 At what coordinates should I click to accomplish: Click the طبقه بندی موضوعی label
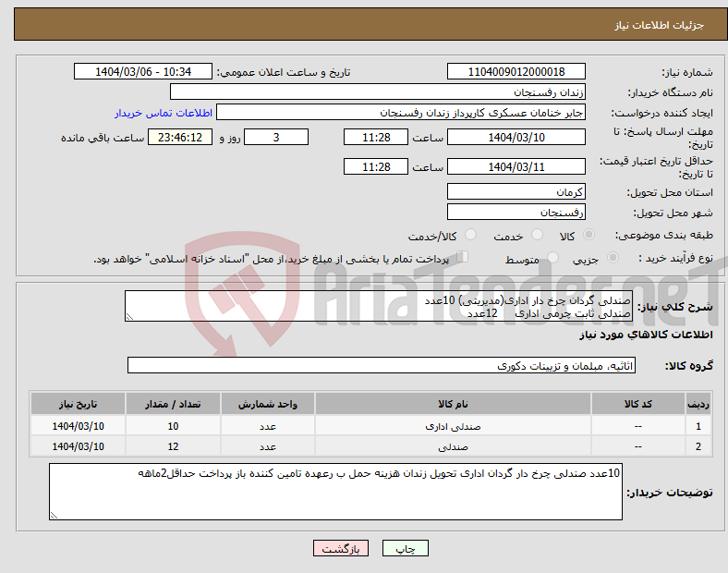point(664,235)
